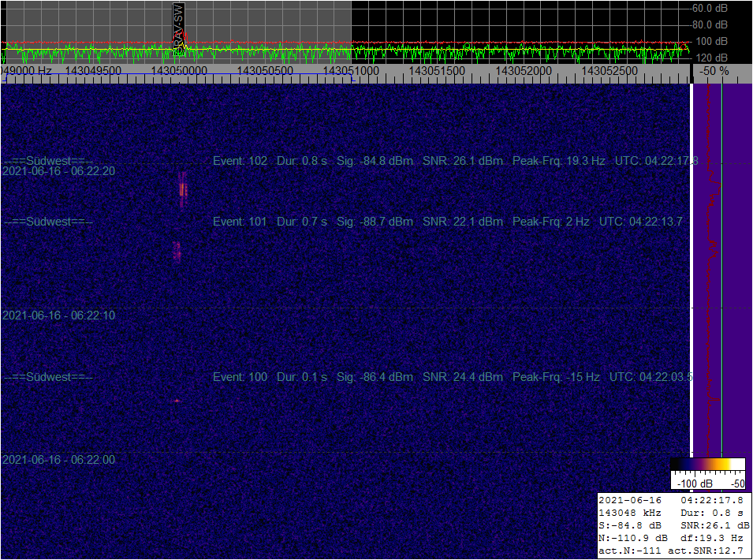Click S:-84.8 dB value in info box
Image resolution: width=753 pixels, height=560 pixels.
point(629,525)
